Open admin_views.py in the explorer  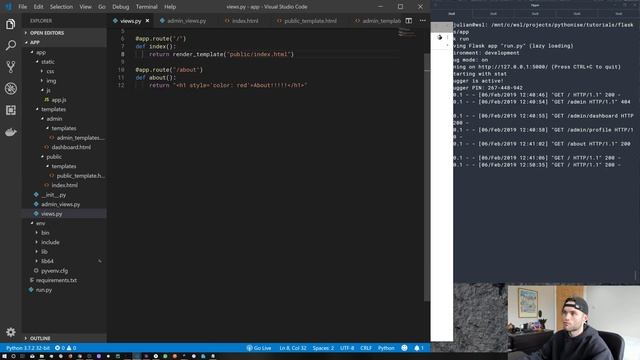[x=64, y=204]
